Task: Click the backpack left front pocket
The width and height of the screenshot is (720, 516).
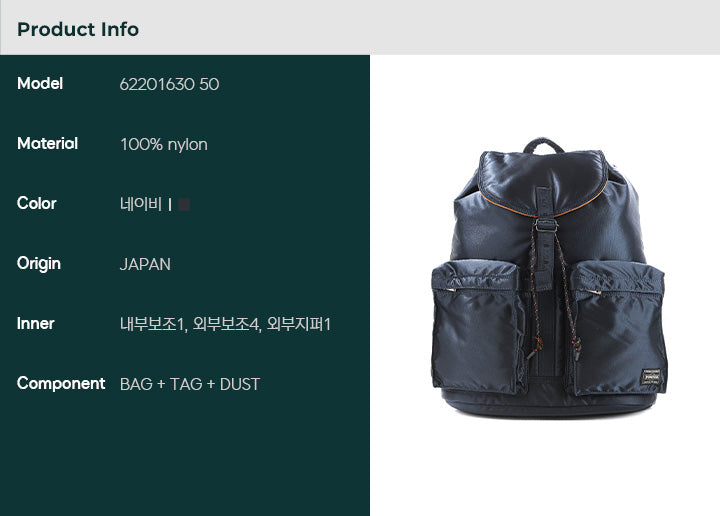Action: coord(478,327)
